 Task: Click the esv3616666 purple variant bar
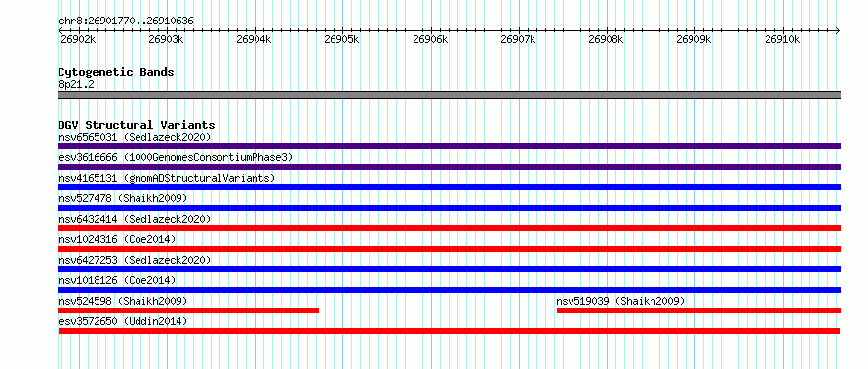coord(449,167)
